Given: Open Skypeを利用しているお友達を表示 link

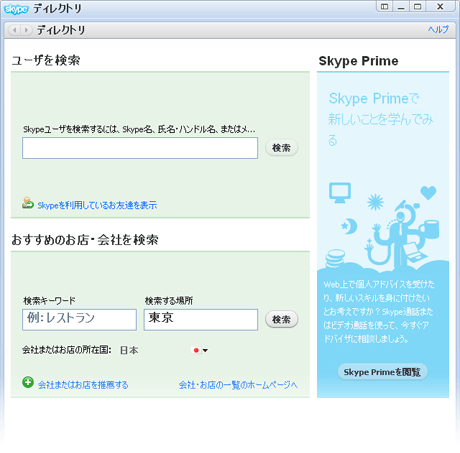Looking at the screenshot, I should 97,205.
